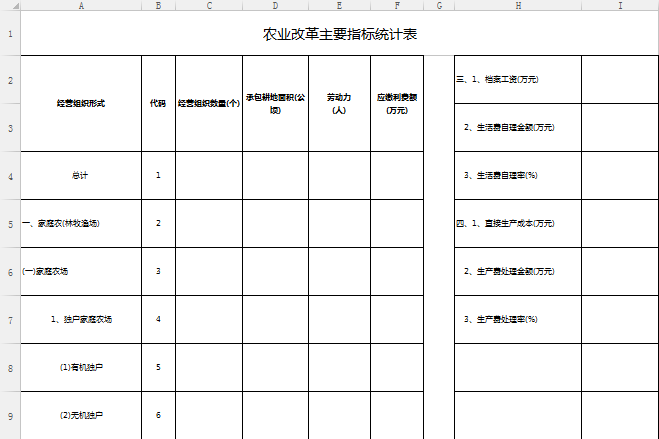659x439 pixels.
Task: Select the (2)无机独户 cell
Action: [x=80, y=415]
